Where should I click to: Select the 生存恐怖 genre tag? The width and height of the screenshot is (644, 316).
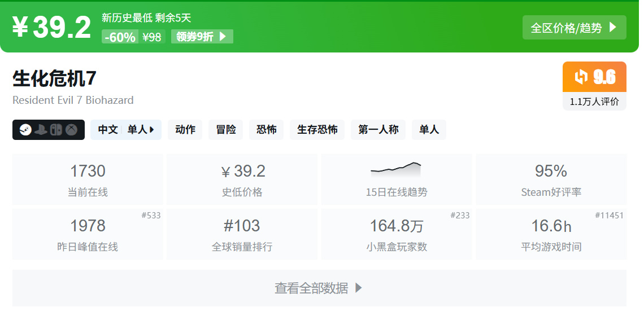click(317, 130)
